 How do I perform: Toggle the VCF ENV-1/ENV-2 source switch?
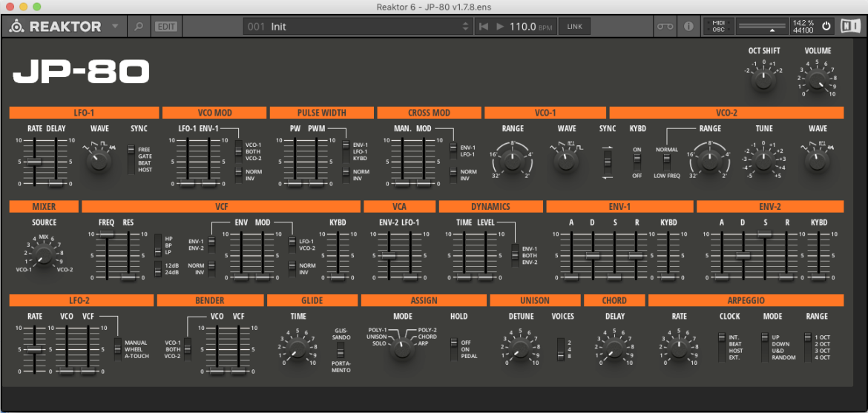click(211, 244)
